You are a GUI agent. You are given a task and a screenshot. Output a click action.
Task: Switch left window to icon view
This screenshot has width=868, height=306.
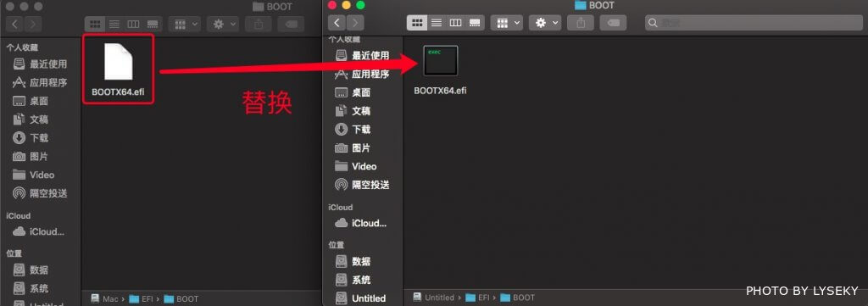click(95, 24)
